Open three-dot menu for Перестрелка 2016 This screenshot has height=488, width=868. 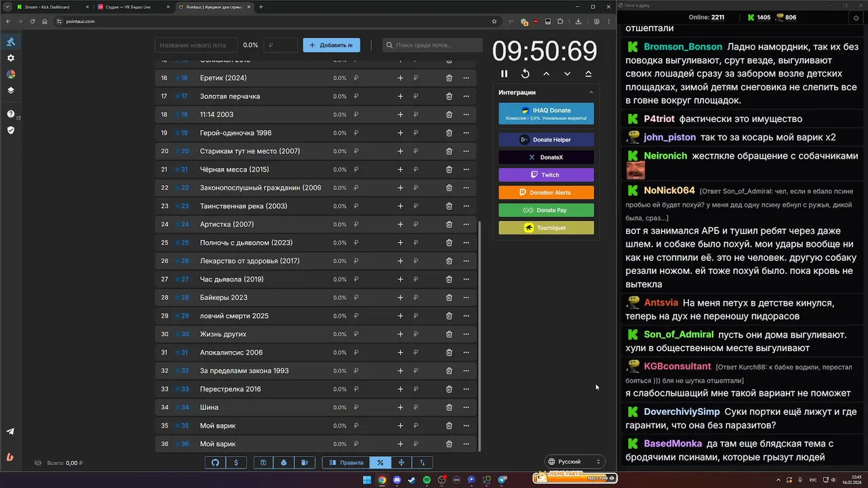coord(466,389)
